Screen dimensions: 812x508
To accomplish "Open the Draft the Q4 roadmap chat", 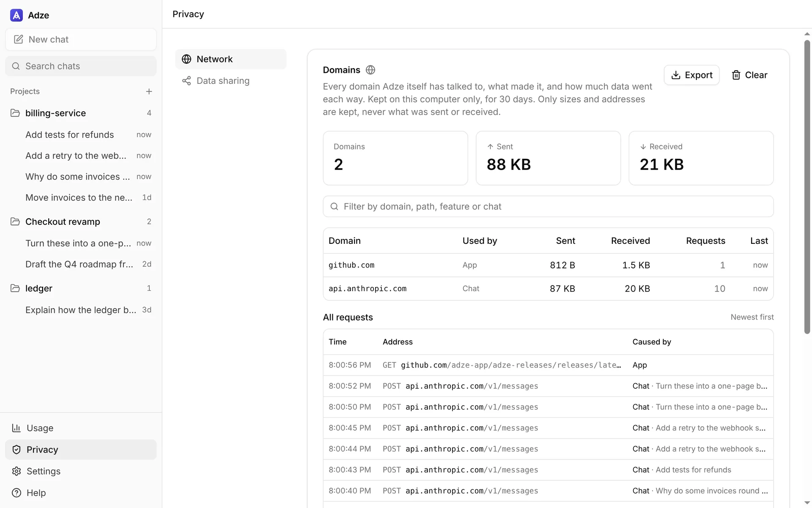I will (81, 264).
